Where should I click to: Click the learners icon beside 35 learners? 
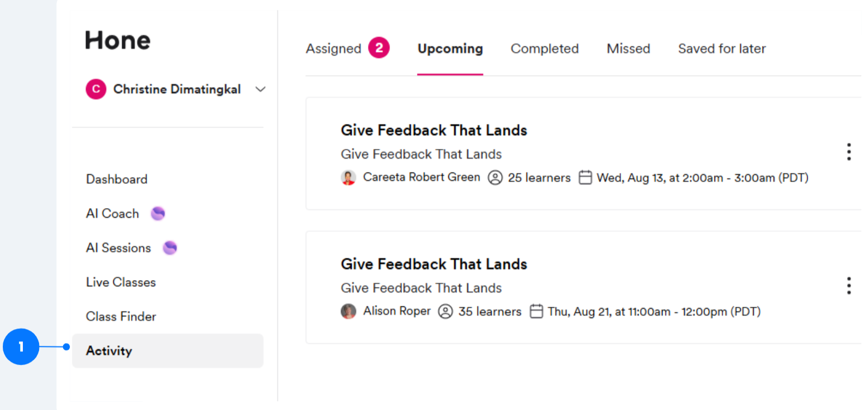point(445,311)
